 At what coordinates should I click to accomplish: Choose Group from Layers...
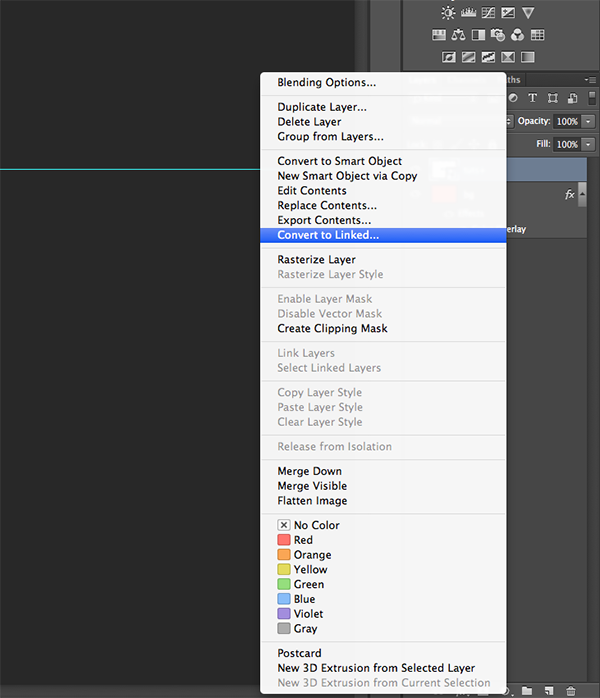click(x=330, y=137)
